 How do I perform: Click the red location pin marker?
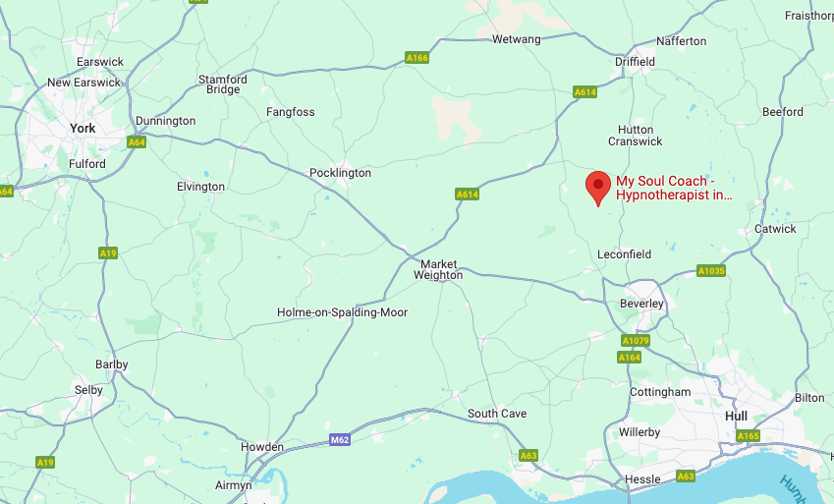598,189
